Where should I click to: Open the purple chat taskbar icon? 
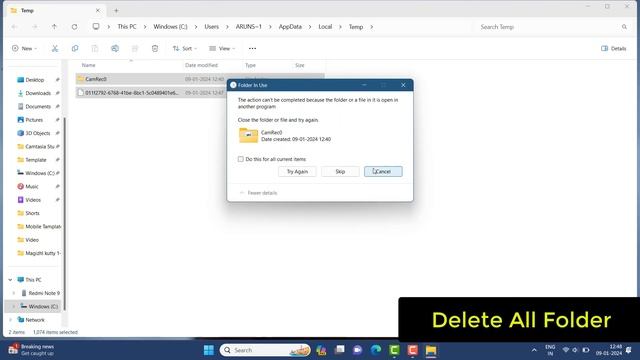click(358, 350)
